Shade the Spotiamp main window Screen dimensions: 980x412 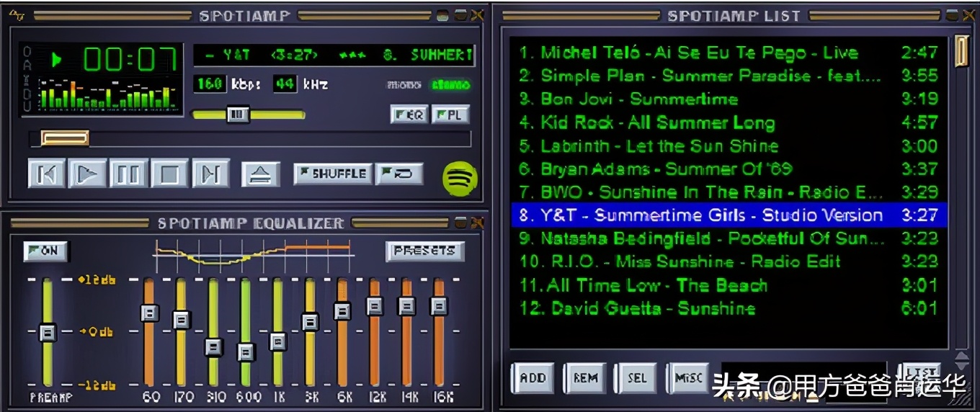(460, 15)
